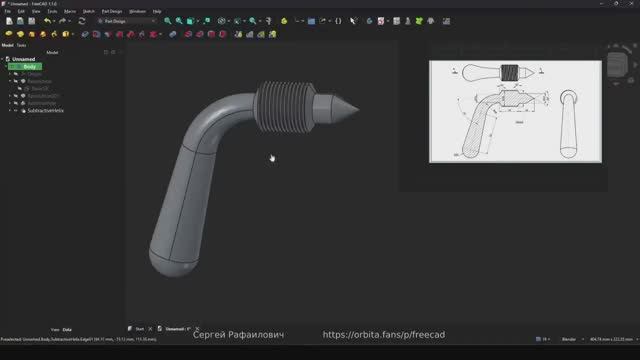Open the Macro menu
Viewport: 640px width, 360px height.
[70, 11]
